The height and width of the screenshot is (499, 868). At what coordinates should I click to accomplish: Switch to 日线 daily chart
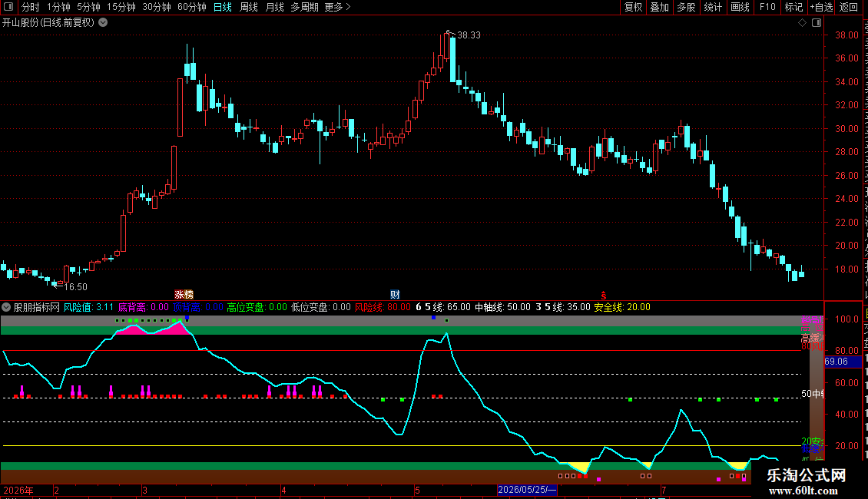point(223,7)
